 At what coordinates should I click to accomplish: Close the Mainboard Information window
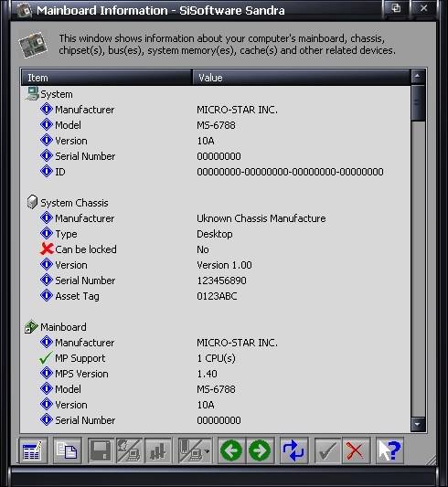(x=423, y=8)
